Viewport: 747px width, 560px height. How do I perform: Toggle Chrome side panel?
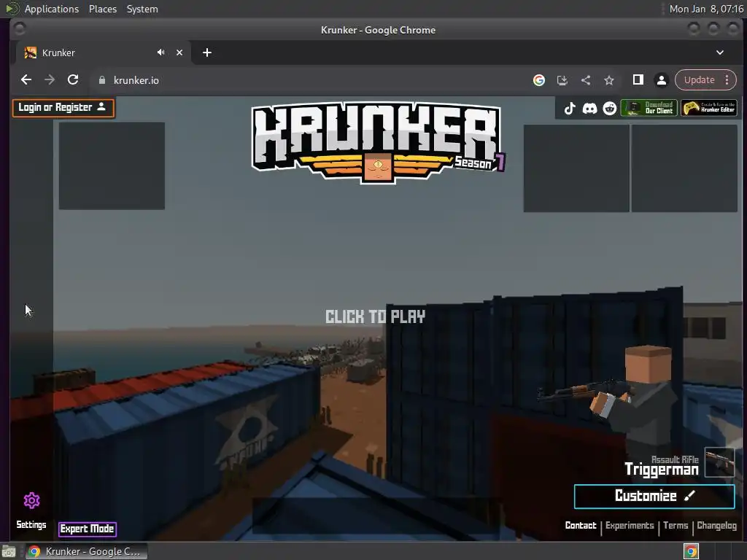(638, 80)
